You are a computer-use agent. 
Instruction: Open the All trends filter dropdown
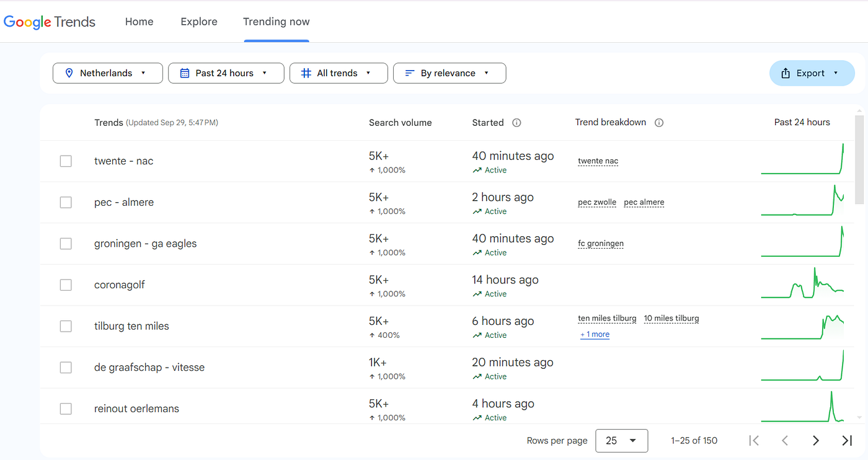339,73
